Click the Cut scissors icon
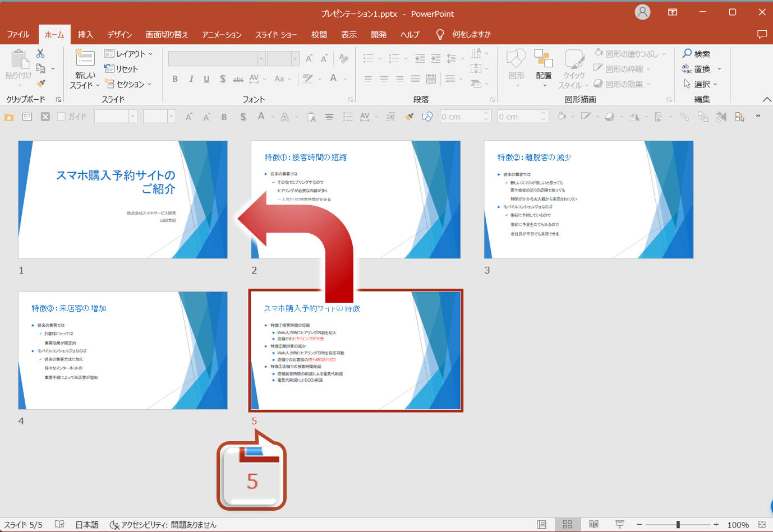This screenshot has height=532, width=773. point(40,53)
